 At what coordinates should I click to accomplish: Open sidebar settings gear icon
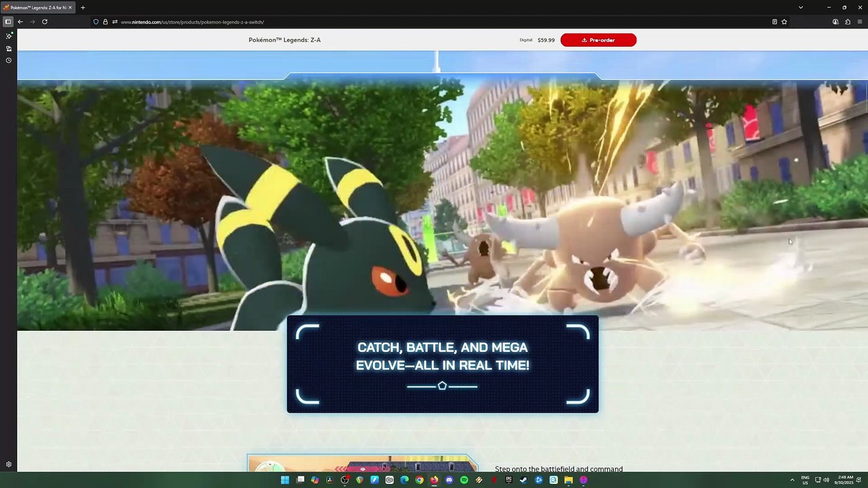pos(9,464)
